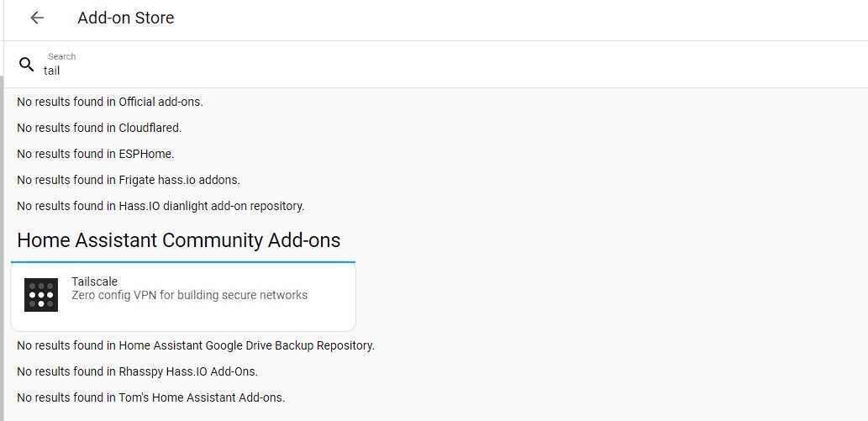The image size is (868, 421).
Task: Click 'Zero config VPN for building secure networks'
Action: coord(189,295)
